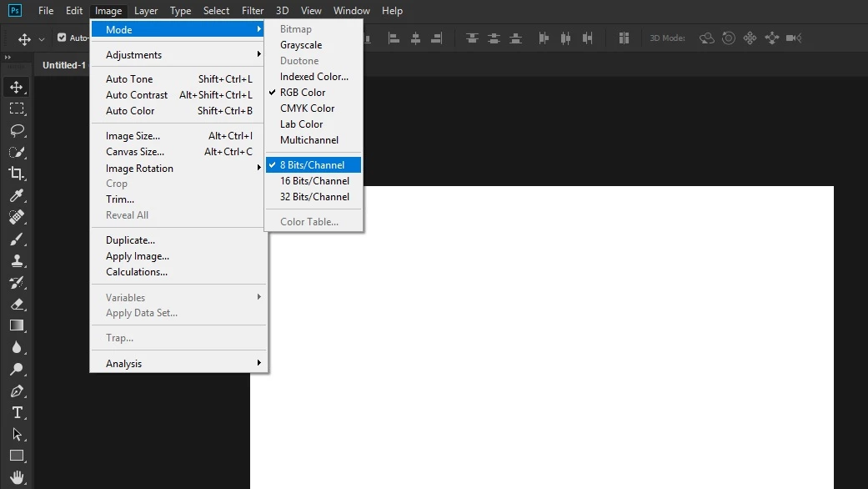
Task: Select the Brush tool
Action: pyautogui.click(x=17, y=239)
